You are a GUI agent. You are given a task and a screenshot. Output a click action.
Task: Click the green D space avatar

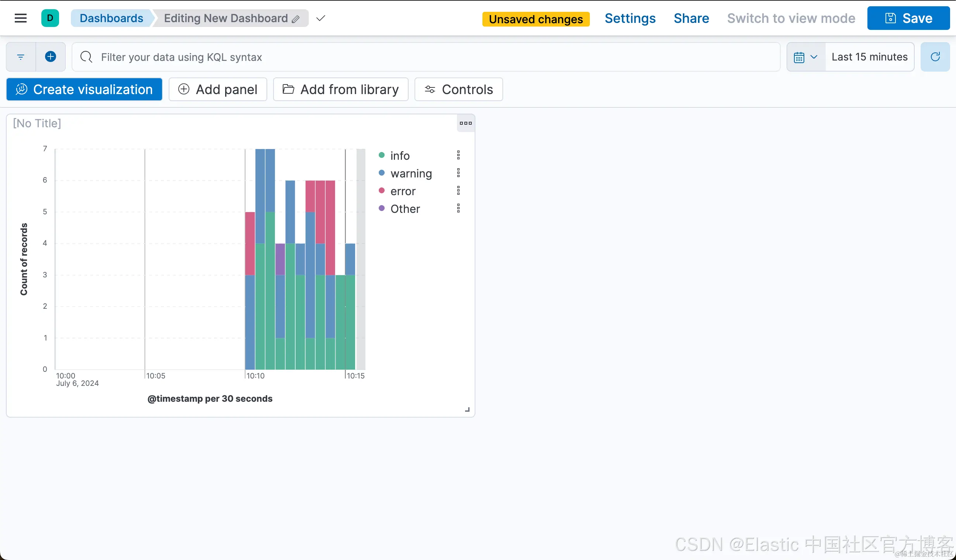click(50, 18)
